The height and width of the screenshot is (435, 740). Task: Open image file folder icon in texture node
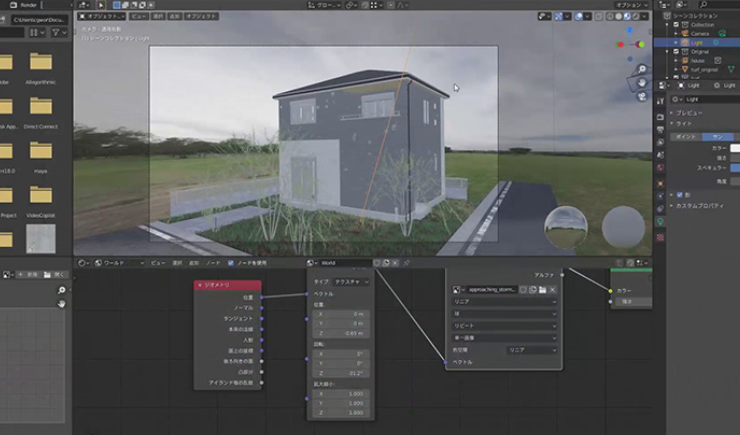click(x=541, y=289)
